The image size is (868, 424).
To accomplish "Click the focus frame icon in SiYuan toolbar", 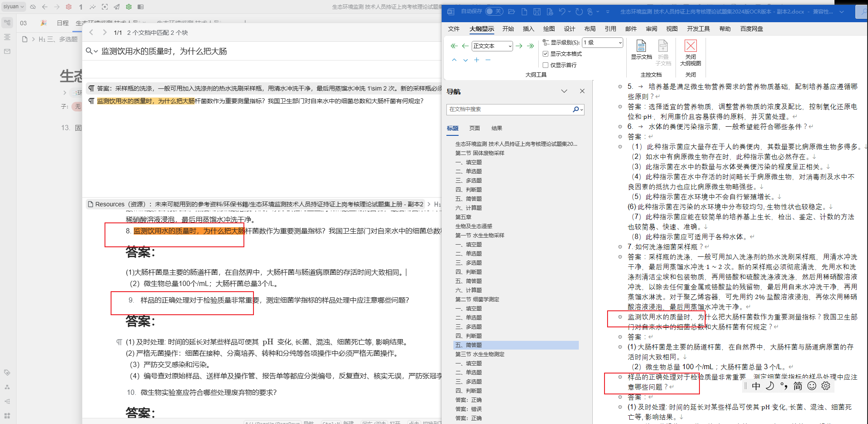I will (105, 7).
